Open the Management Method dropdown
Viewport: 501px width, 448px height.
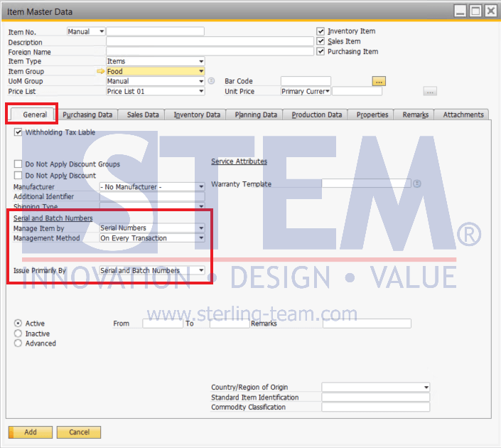pos(201,238)
